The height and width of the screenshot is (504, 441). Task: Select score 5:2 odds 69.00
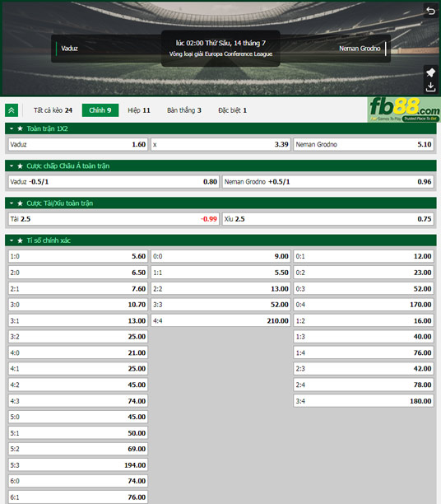(77, 449)
